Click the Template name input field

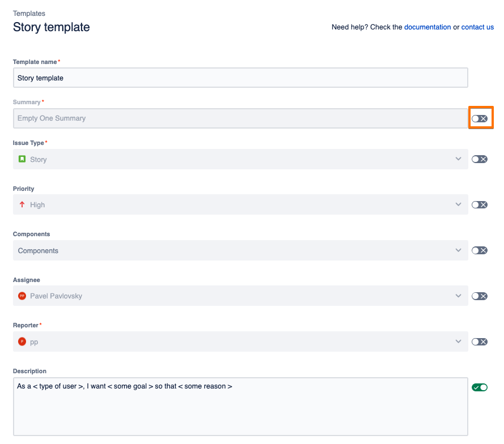[240, 78]
